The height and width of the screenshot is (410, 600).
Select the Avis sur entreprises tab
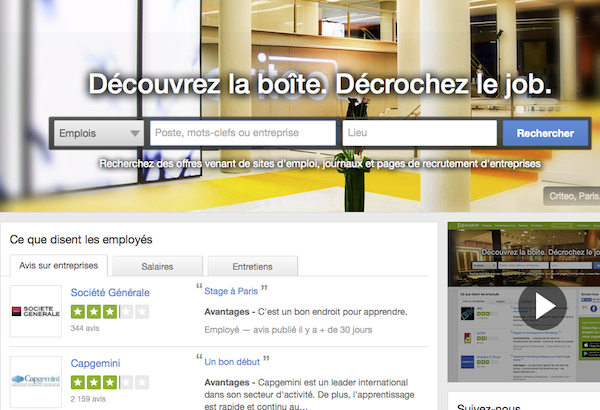click(59, 265)
